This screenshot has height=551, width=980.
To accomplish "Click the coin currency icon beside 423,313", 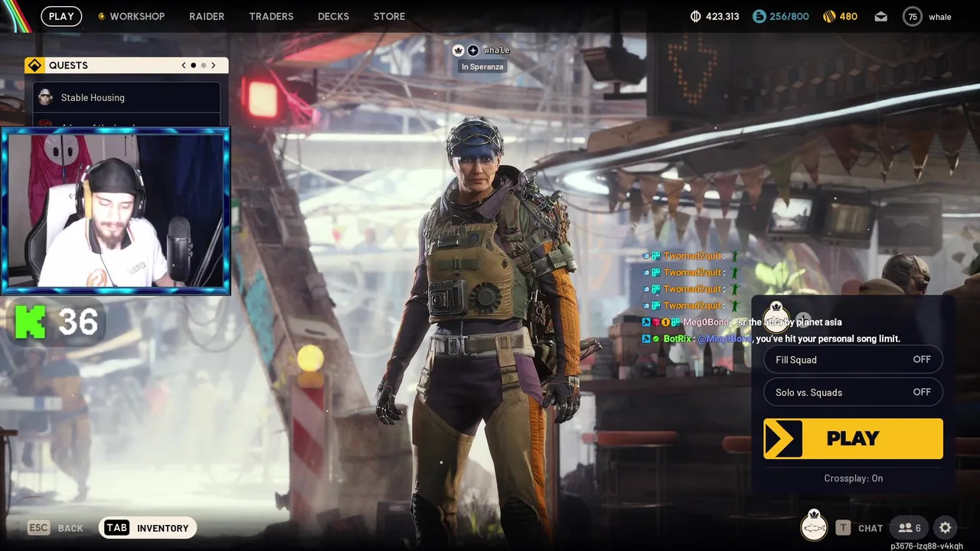I will coord(695,16).
